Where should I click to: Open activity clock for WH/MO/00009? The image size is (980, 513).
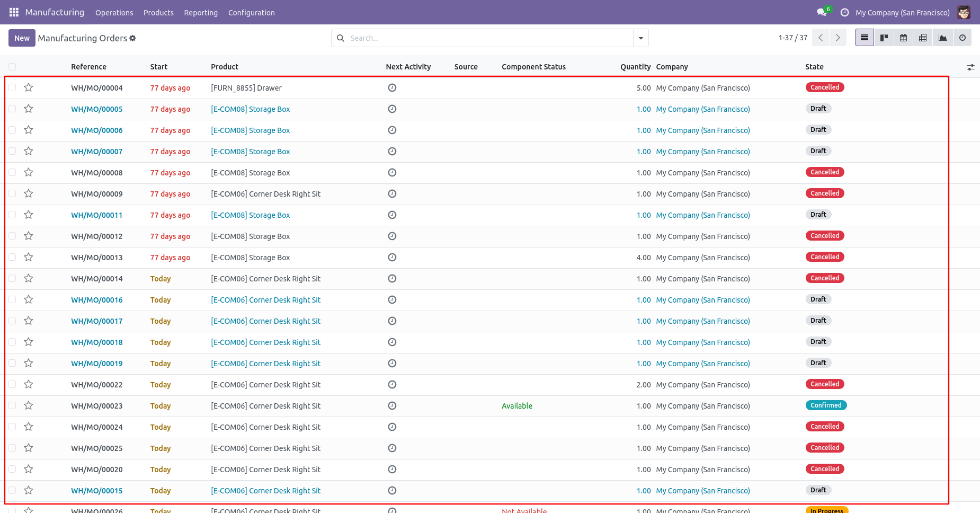click(392, 193)
